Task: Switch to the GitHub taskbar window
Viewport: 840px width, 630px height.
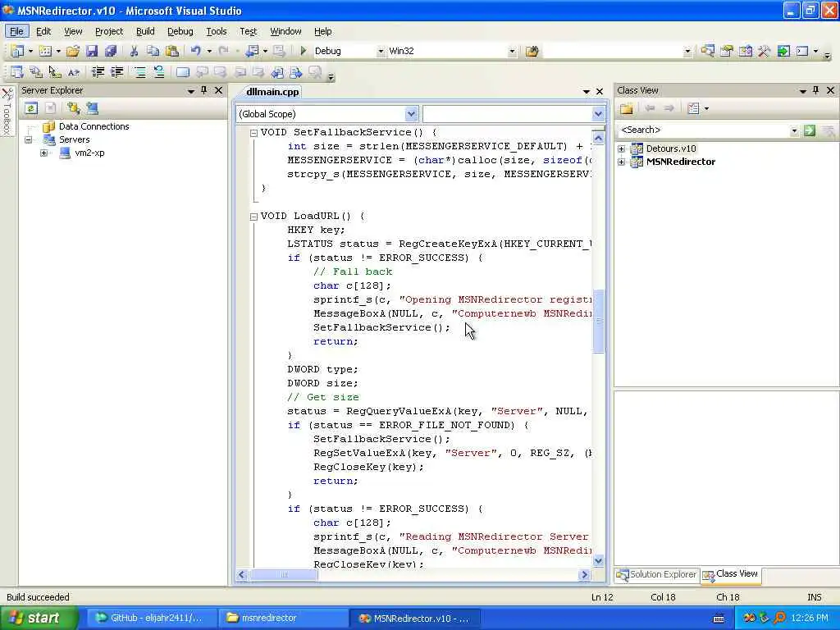Action: [150, 619]
